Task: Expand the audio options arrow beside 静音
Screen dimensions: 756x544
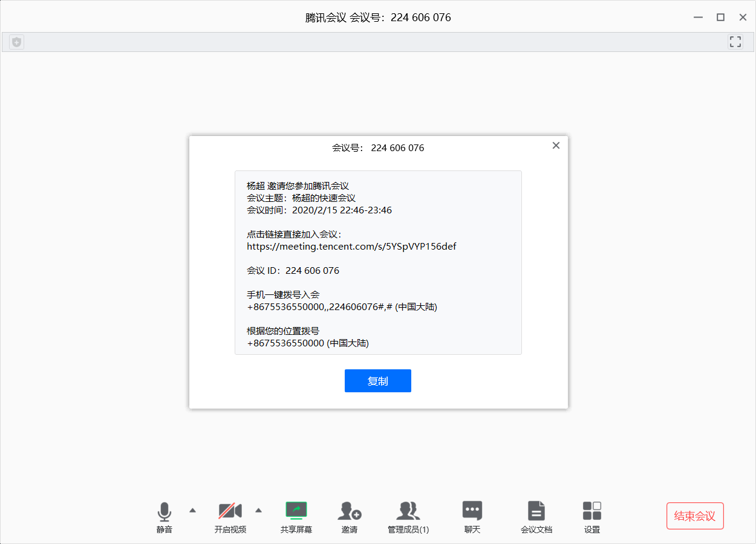Action: pyautogui.click(x=192, y=510)
